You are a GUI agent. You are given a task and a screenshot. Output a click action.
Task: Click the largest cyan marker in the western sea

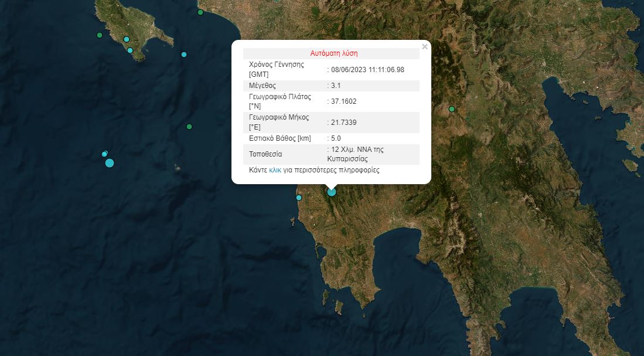click(110, 163)
